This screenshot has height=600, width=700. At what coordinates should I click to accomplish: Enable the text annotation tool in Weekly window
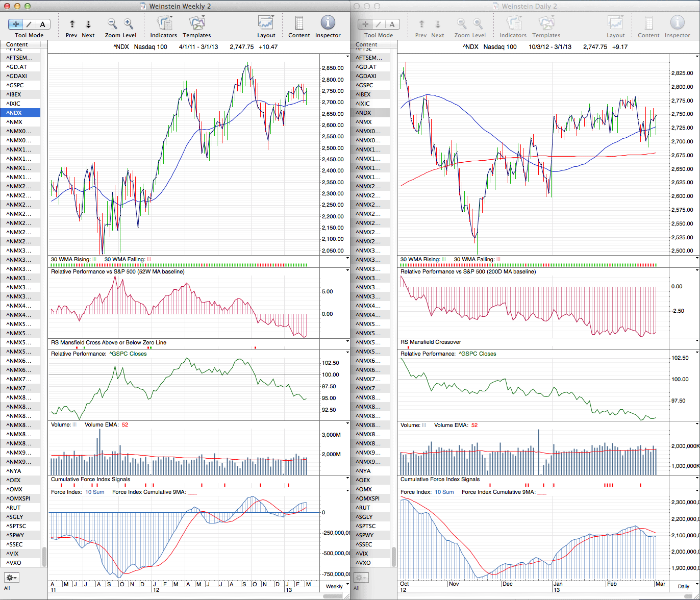[x=43, y=24]
